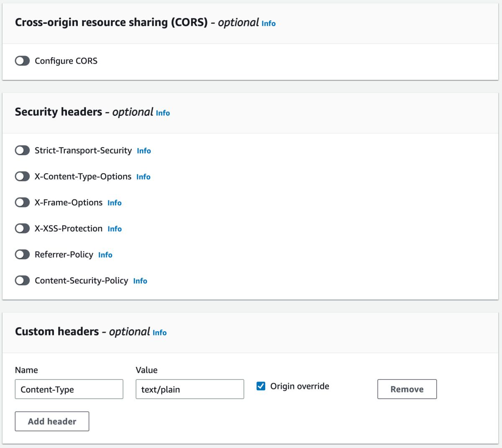The height and width of the screenshot is (448, 502).
Task: Turn on Content-Security-Policy switch
Action: coord(22,280)
